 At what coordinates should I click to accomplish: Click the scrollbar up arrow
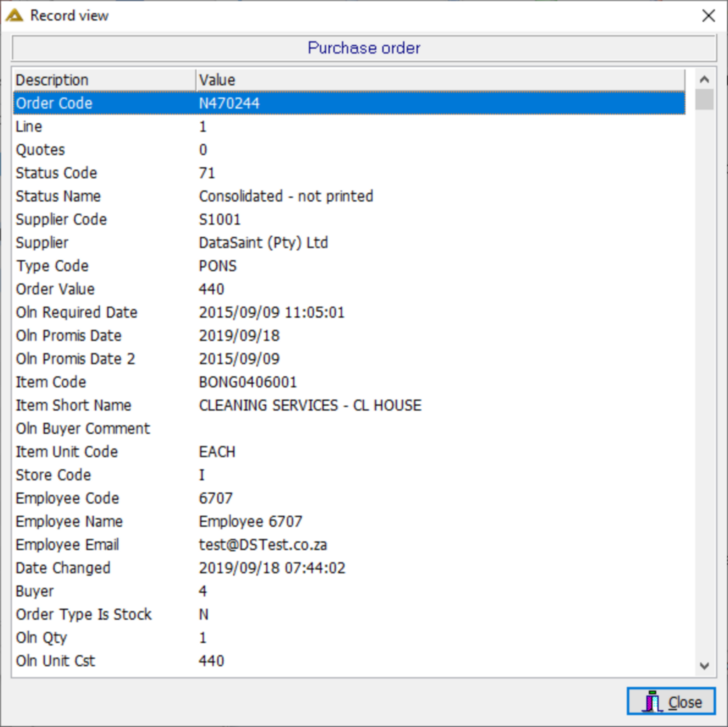point(704,79)
